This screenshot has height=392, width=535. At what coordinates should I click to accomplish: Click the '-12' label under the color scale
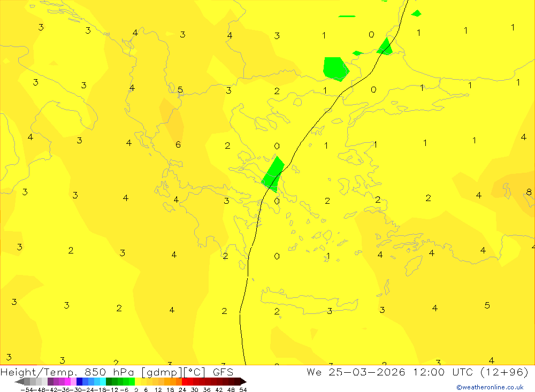[x=112, y=390]
